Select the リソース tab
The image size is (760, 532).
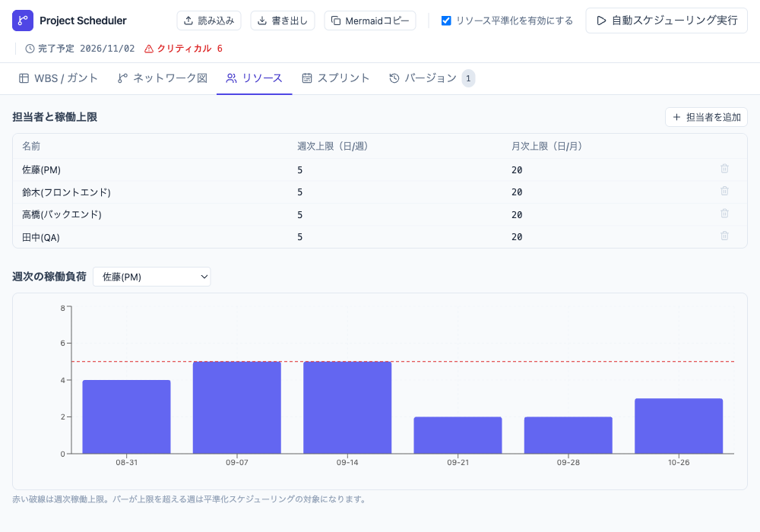(255, 78)
